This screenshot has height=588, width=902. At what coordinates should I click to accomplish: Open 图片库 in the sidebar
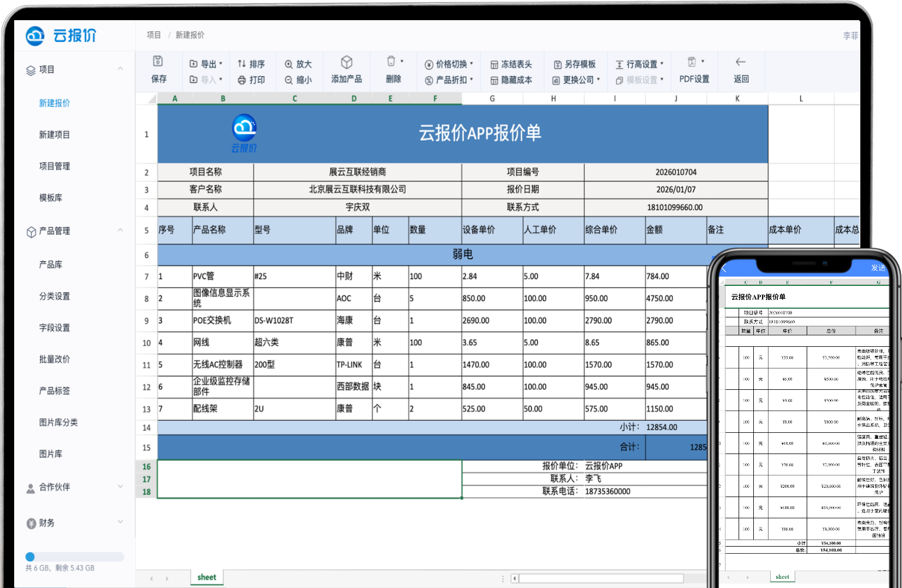coord(51,454)
